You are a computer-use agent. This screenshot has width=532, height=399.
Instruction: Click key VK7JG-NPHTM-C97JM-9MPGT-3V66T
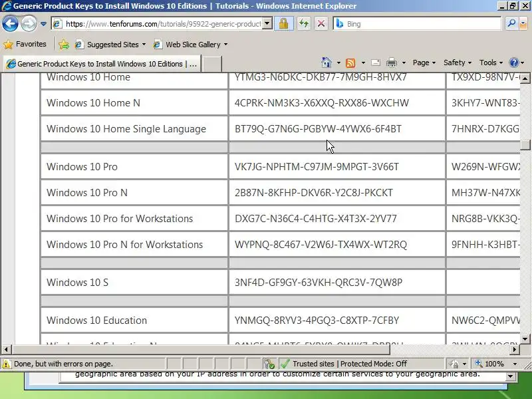(317, 167)
